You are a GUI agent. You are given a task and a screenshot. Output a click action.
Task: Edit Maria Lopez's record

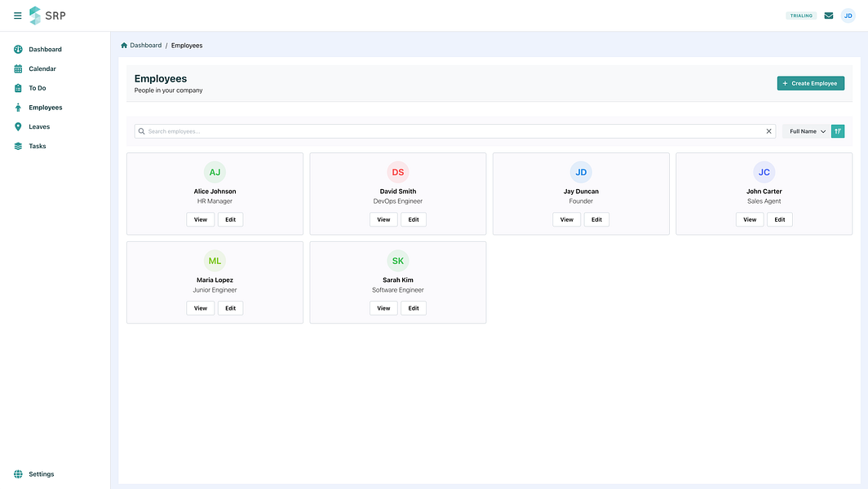[x=230, y=308]
